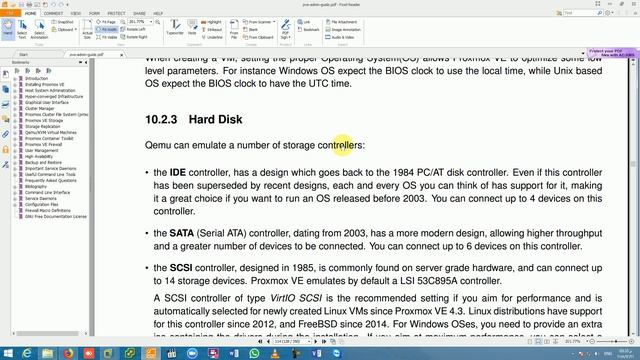This screenshot has width=640, height=360.
Task: Open Windows Start menu
Action: [8, 353]
